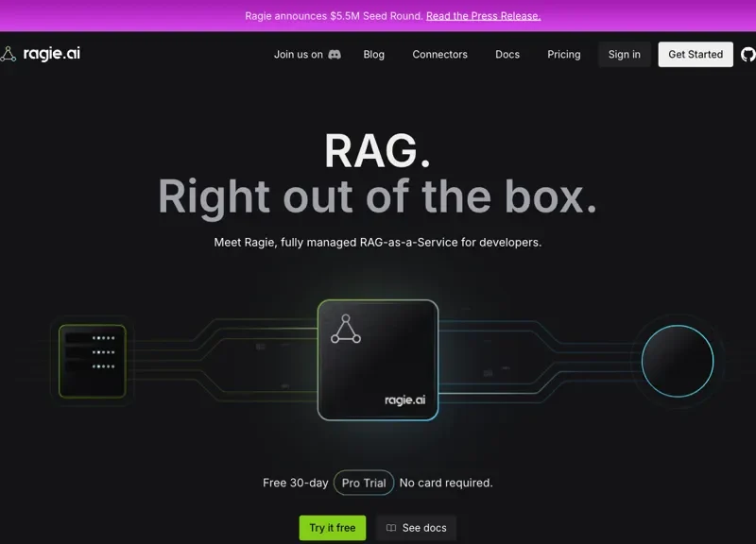Select the green server list graphic on the left
The image size is (756, 544).
(91, 360)
